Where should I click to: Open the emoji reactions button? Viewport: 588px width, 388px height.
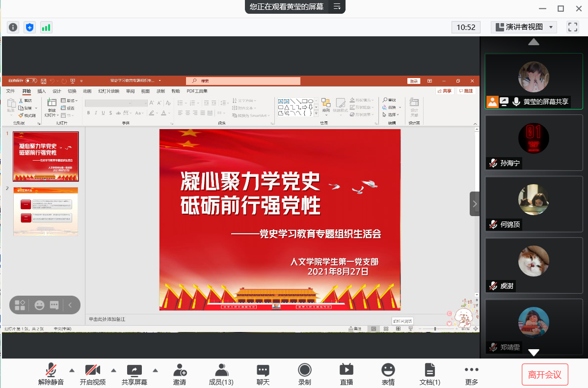388,374
